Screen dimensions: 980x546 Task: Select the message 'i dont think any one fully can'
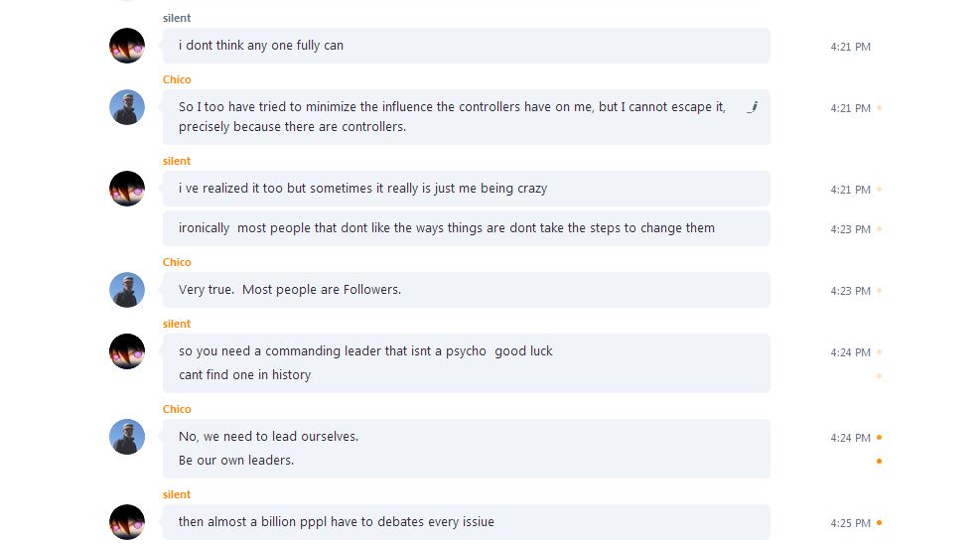click(467, 46)
